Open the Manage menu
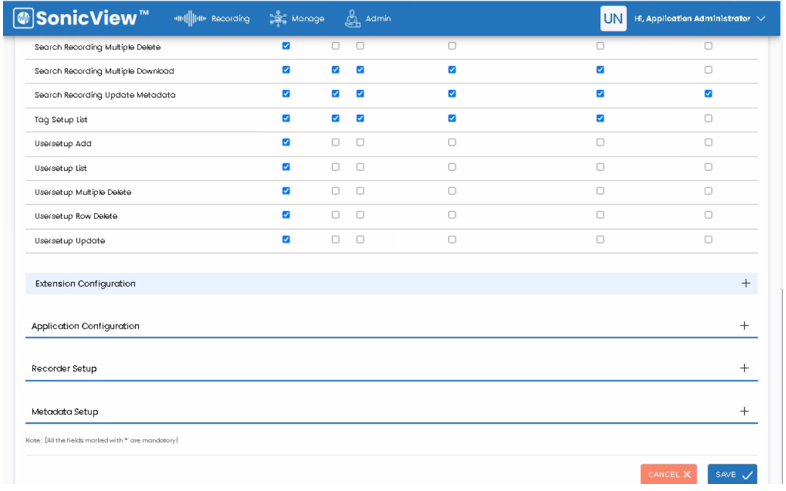Screen dimensions: 786x491 297,19
